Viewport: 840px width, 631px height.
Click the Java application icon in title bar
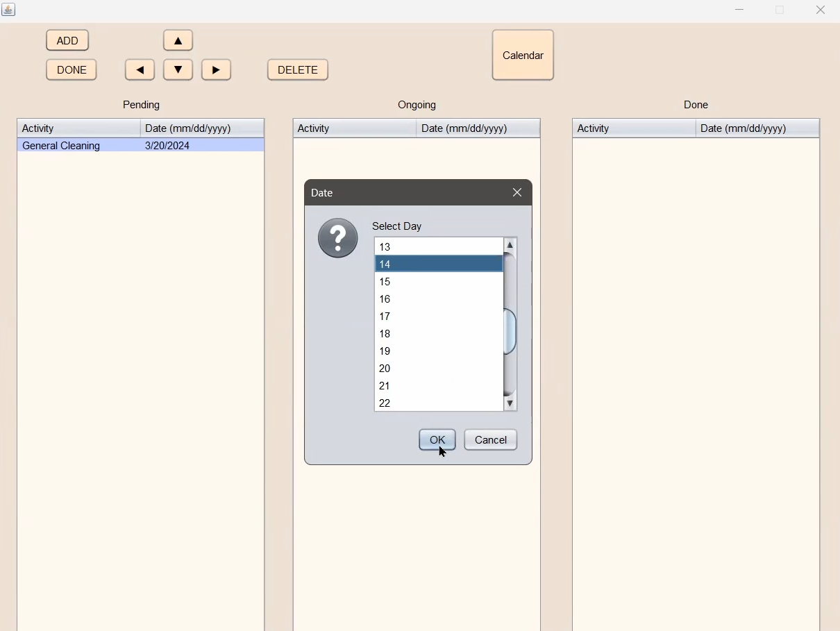9,10
